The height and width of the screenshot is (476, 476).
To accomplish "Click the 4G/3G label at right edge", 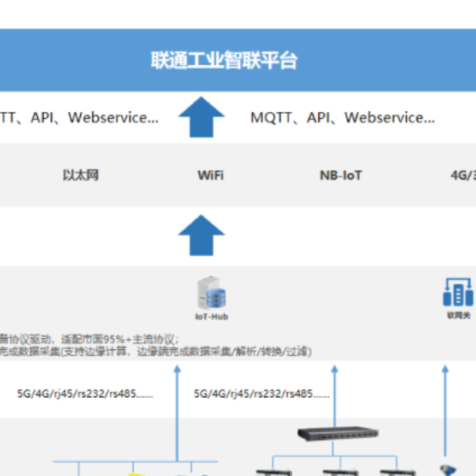I will click(x=463, y=175).
